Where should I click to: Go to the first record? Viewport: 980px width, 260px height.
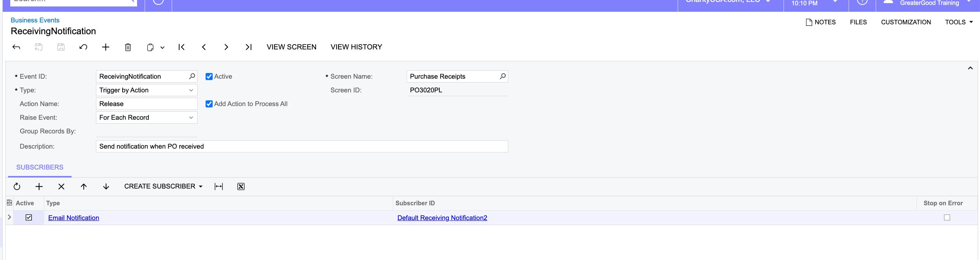tap(182, 47)
